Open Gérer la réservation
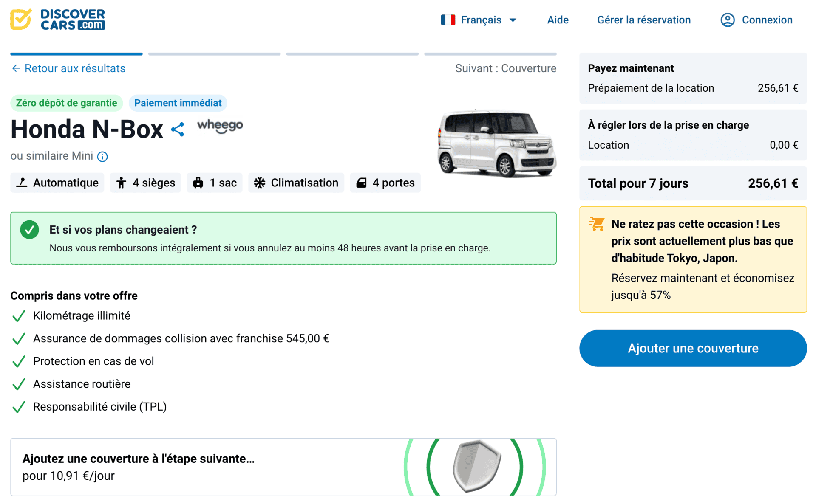Viewport: 816px width, 504px height. [x=644, y=20]
